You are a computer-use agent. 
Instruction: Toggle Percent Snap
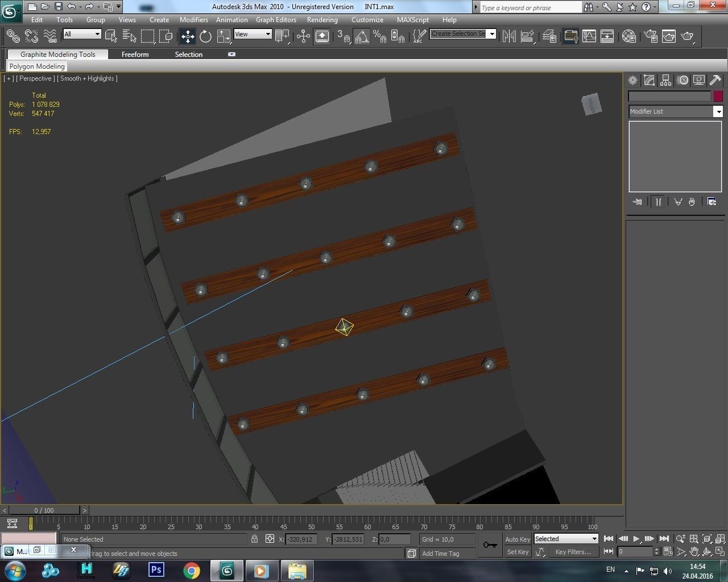[x=380, y=36]
